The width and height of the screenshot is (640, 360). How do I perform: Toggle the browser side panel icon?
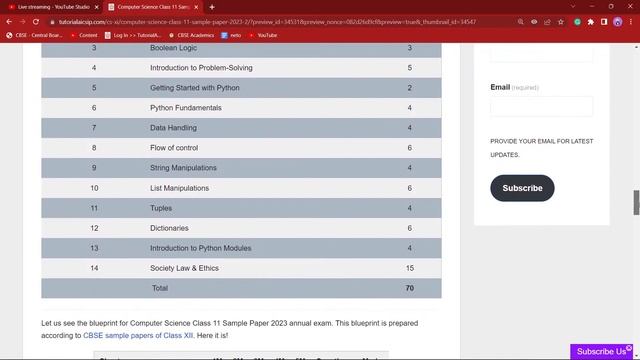[604, 22]
